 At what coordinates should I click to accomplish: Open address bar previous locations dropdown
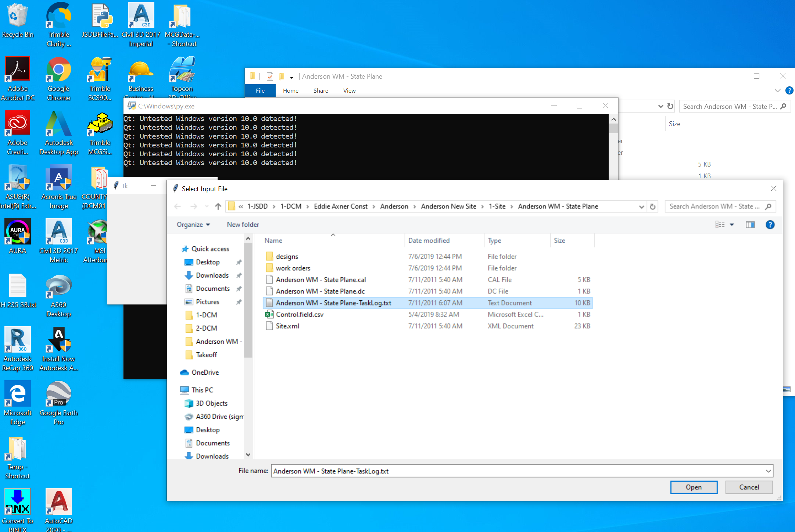(x=641, y=206)
